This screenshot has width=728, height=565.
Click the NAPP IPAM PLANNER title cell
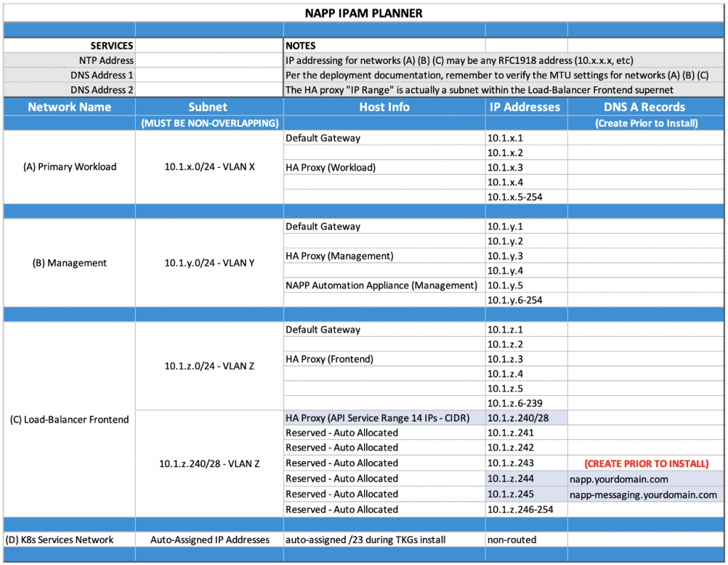[364, 13]
